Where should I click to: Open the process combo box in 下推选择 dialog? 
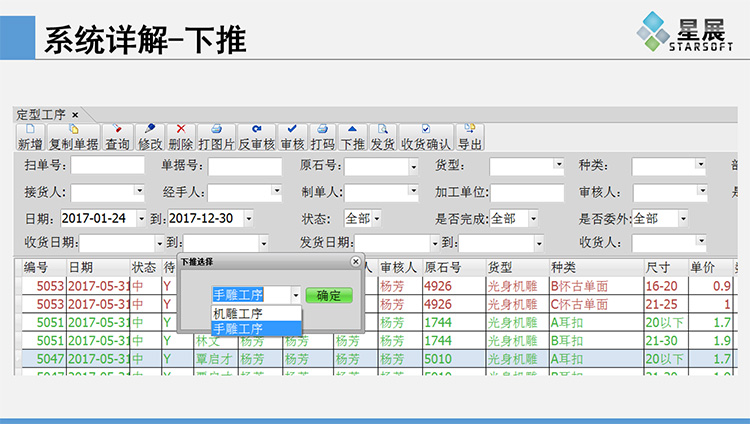295,295
